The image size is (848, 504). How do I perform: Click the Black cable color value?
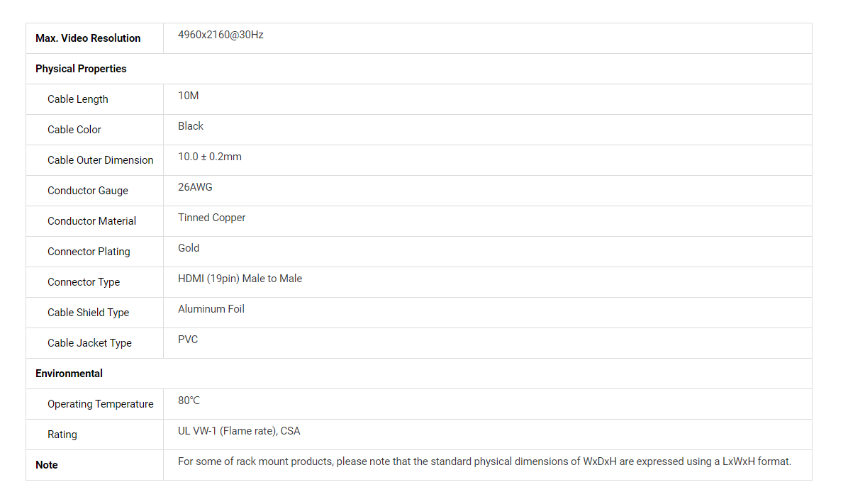pos(191,126)
